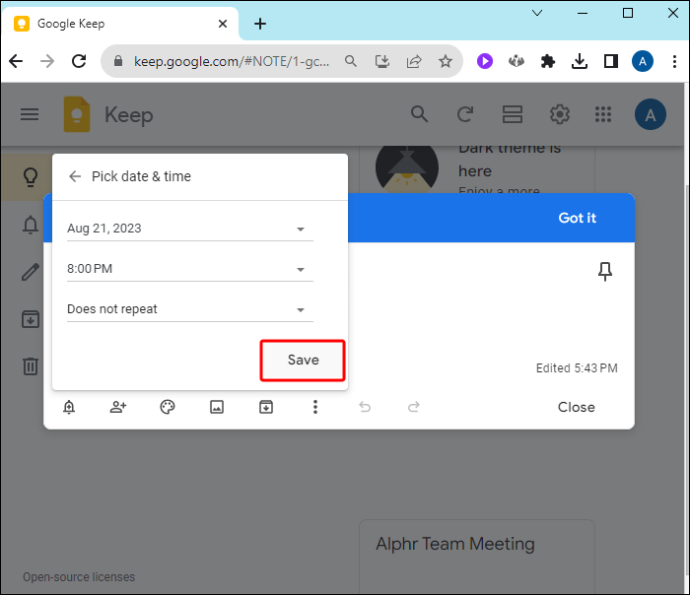The image size is (690, 595).
Task: Open Reminders bell in the sidebar
Action: (30, 225)
